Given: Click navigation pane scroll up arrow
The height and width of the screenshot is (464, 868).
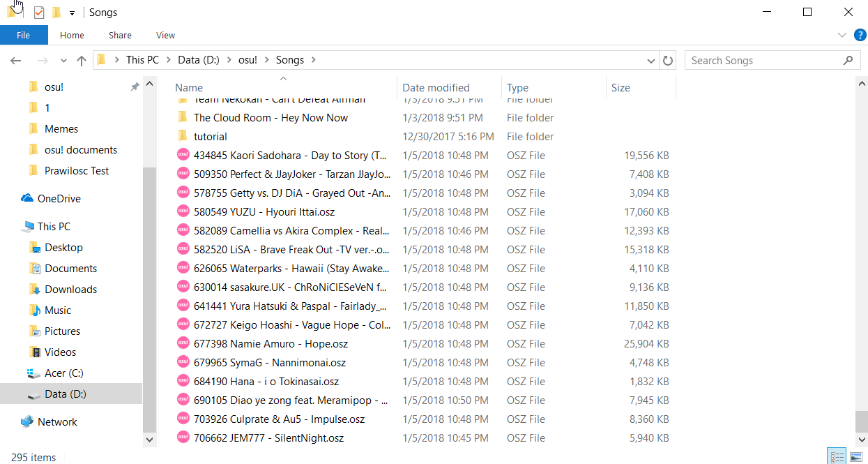Looking at the screenshot, I should (x=149, y=84).
